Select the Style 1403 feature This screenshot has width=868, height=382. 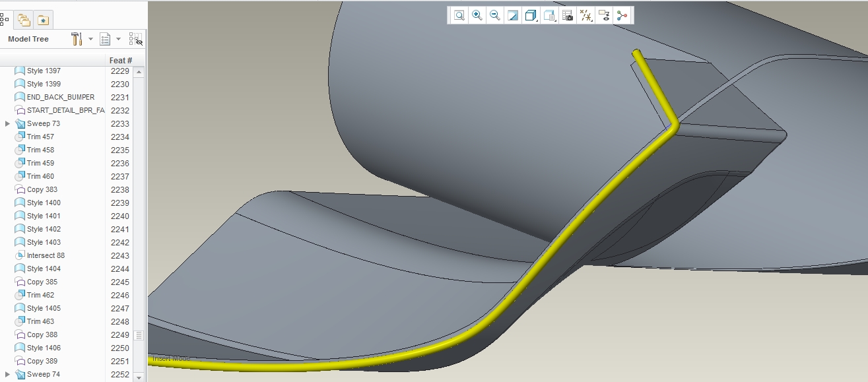click(x=44, y=242)
